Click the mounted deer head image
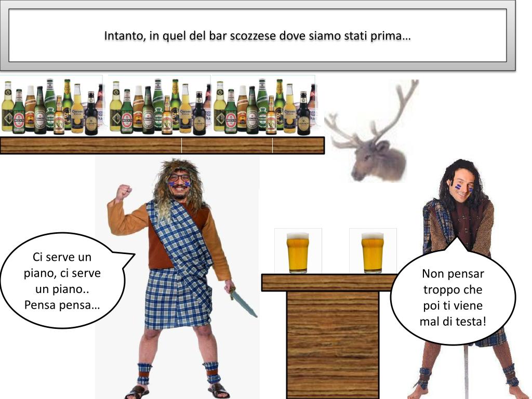The image size is (532, 399). point(372,130)
